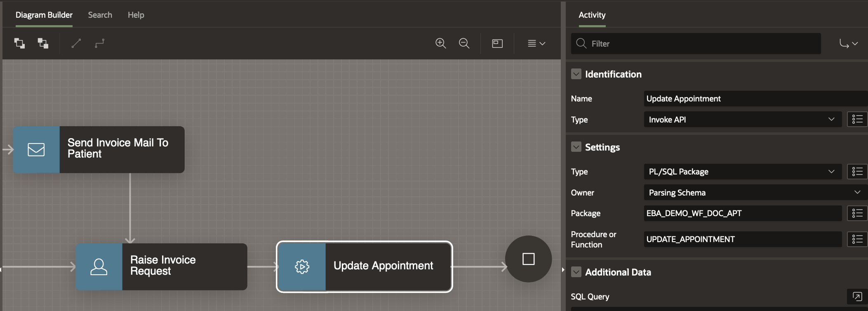Open the Help tab

(x=136, y=15)
